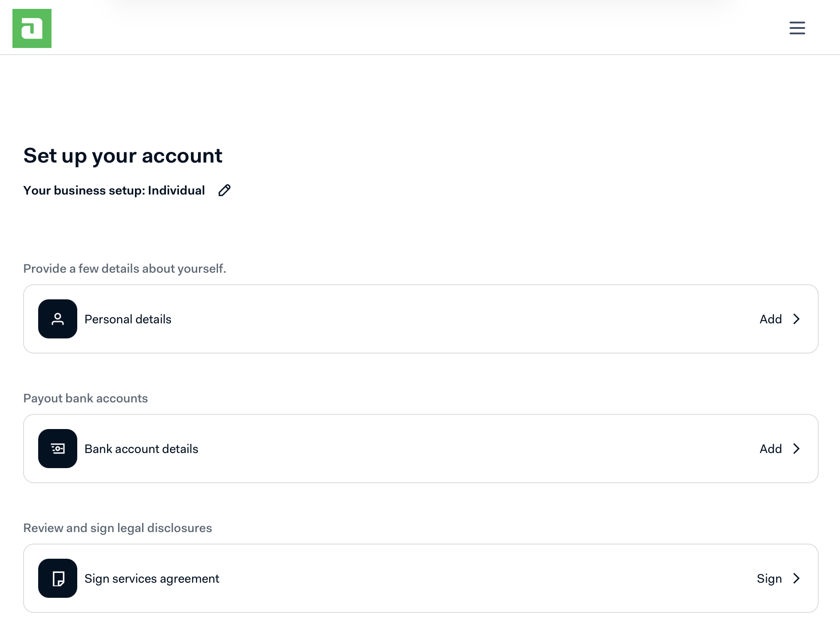Edit business setup with pencil icon

tap(224, 191)
